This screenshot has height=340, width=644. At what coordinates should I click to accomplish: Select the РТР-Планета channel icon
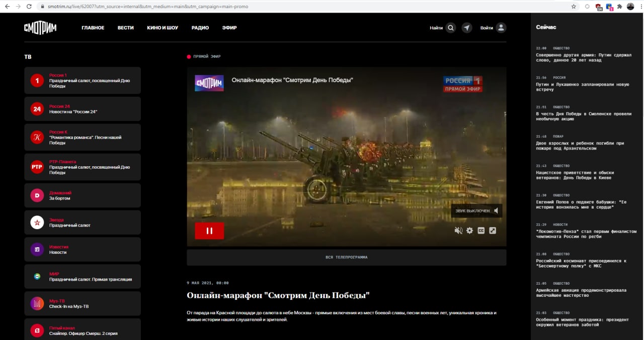click(x=37, y=167)
